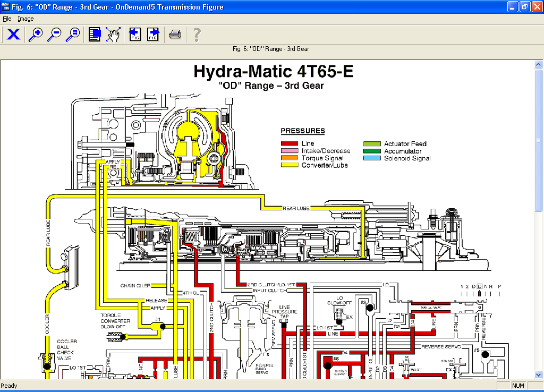Click the 'COOLER BALL CHECK VALVE' label
Screen dimensions: 544x392
click(x=66, y=350)
